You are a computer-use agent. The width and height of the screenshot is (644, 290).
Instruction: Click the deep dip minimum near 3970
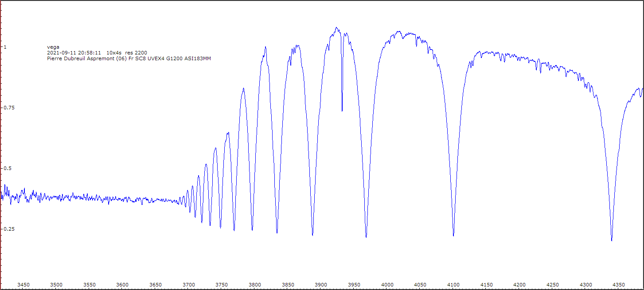366,237
